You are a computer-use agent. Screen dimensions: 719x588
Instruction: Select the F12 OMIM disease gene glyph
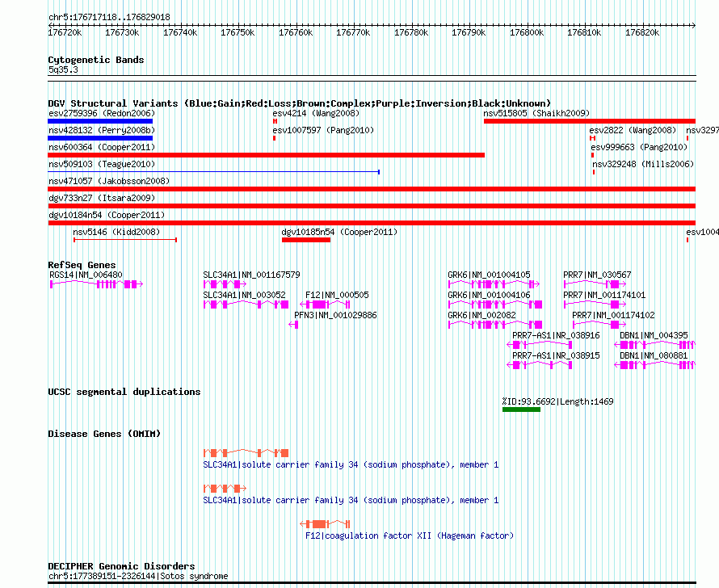tap(325, 524)
